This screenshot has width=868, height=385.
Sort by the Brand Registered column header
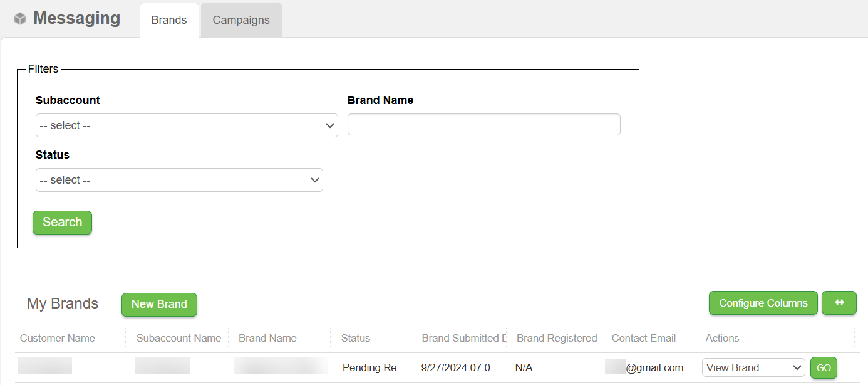[x=556, y=338]
